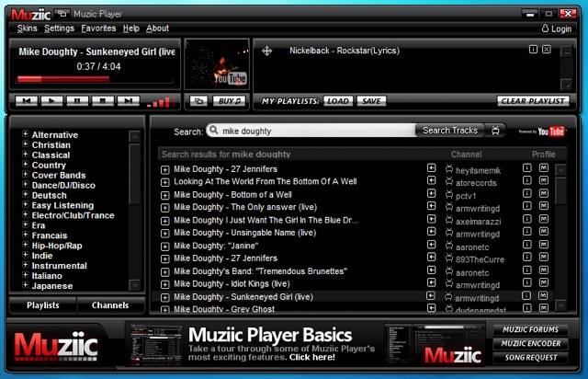Click the Play button
The image size is (588, 379).
[51, 101]
